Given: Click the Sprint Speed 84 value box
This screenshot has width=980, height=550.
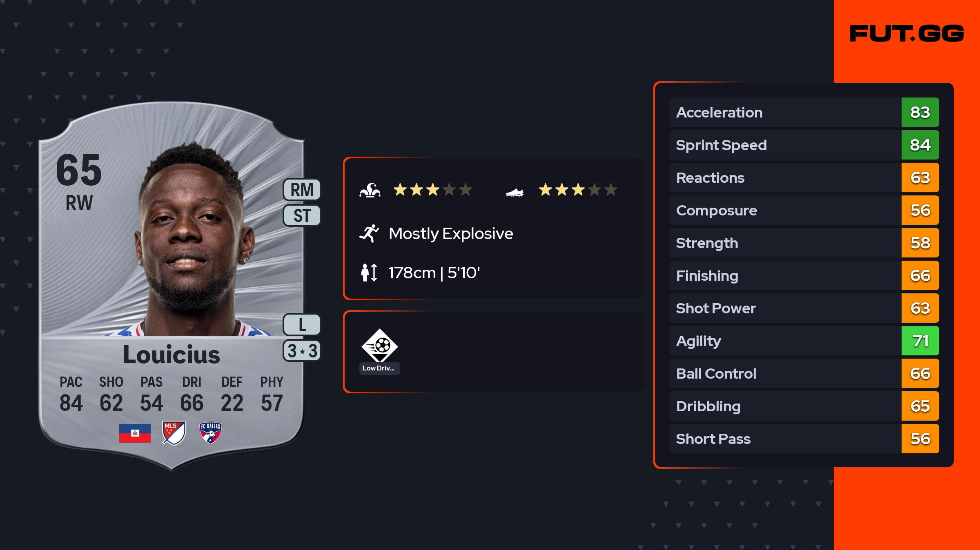Looking at the screenshot, I should click(920, 145).
